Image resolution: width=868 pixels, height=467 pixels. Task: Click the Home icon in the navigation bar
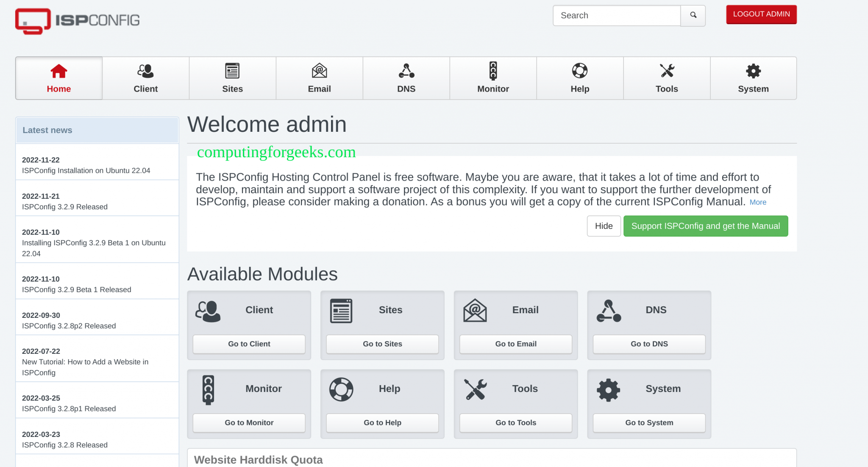[x=58, y=71]
